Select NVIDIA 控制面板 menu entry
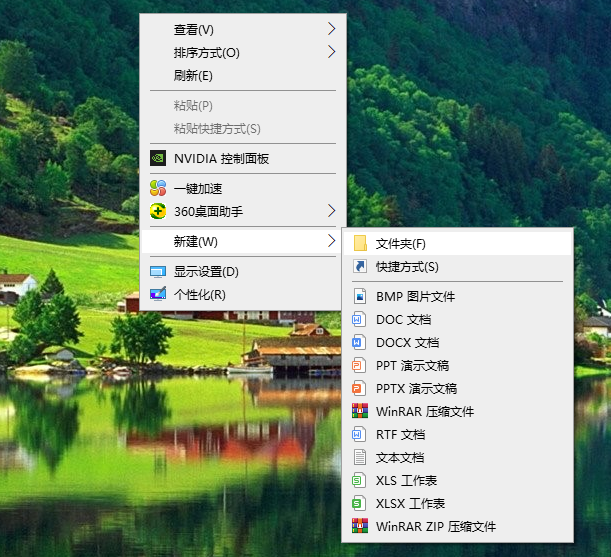 click(243, 158)
